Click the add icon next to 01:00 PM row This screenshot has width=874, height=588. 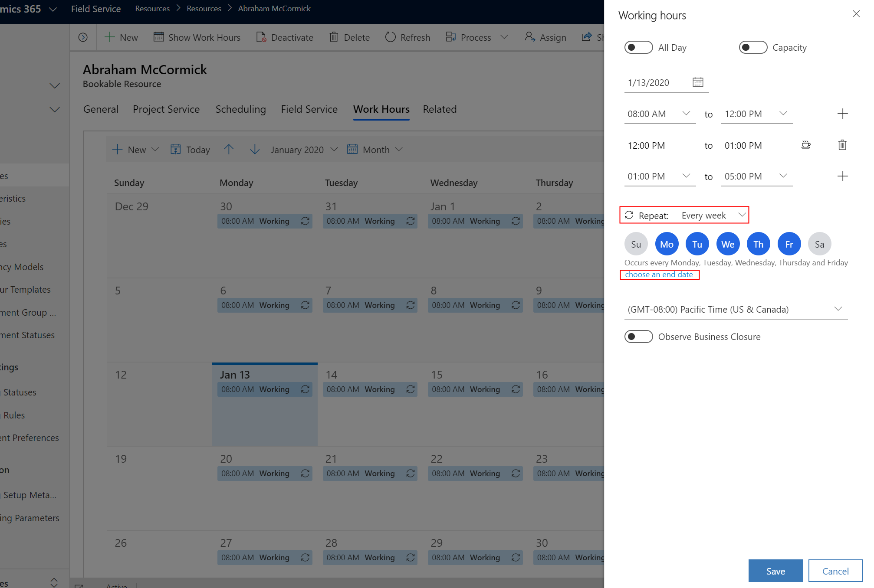point(842,175)
